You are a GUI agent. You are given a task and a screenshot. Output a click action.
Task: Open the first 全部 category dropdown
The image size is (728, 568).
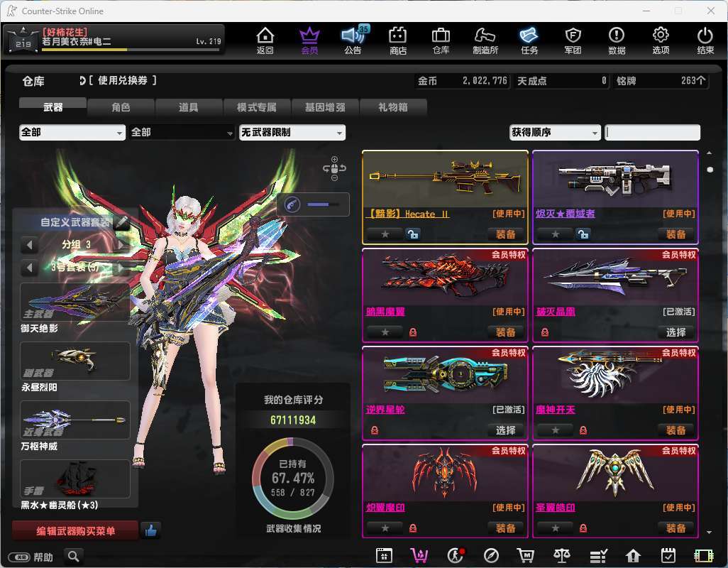(72, 132)
